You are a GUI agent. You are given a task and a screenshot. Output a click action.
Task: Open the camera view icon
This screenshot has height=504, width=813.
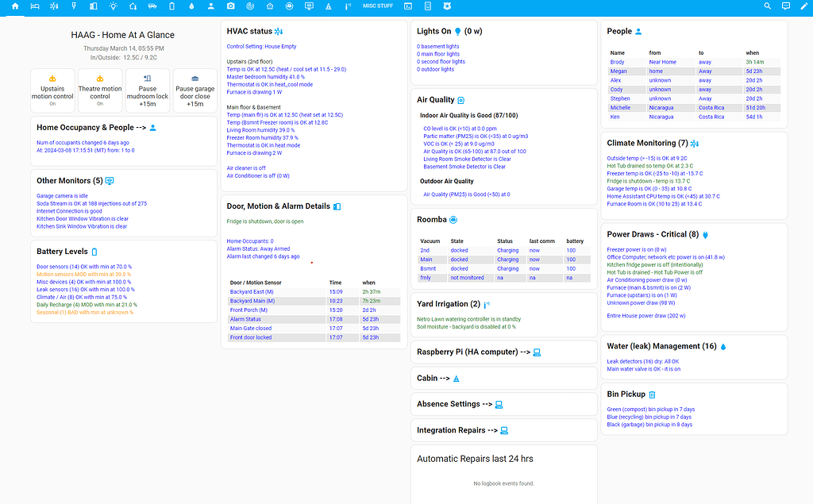click(x=230, y=6)
